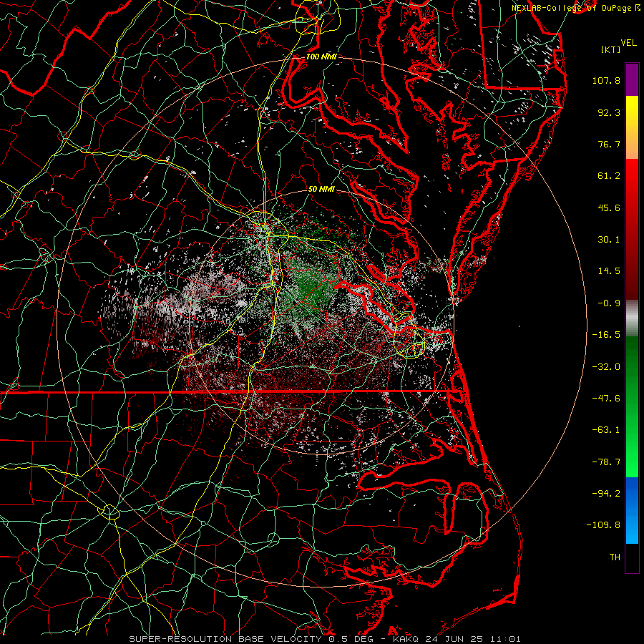Click the VEL legend heading
644x644 pixels.
click(628, 43)
